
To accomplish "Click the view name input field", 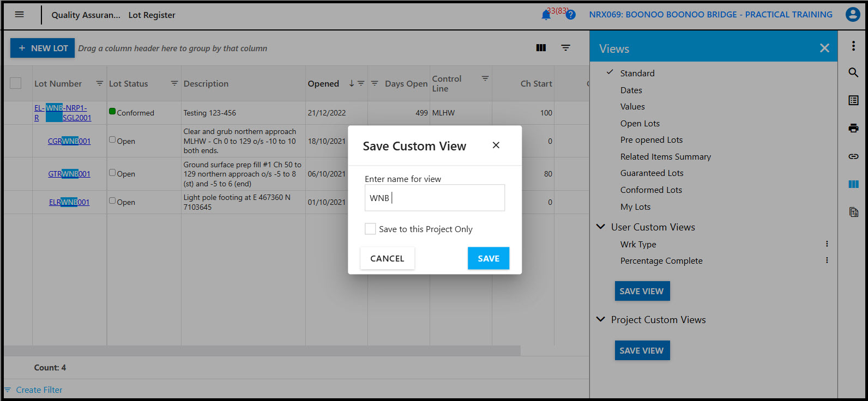I will coord(435,198).
